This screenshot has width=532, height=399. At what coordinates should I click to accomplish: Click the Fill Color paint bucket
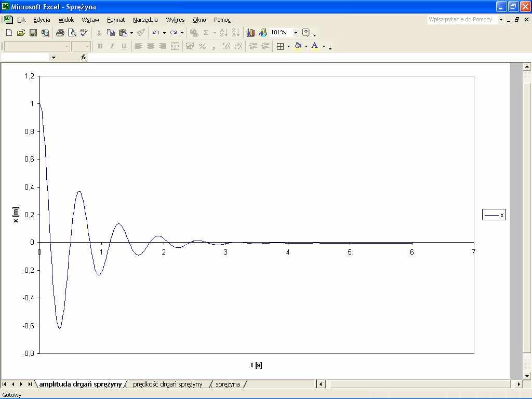click(298, 46)
